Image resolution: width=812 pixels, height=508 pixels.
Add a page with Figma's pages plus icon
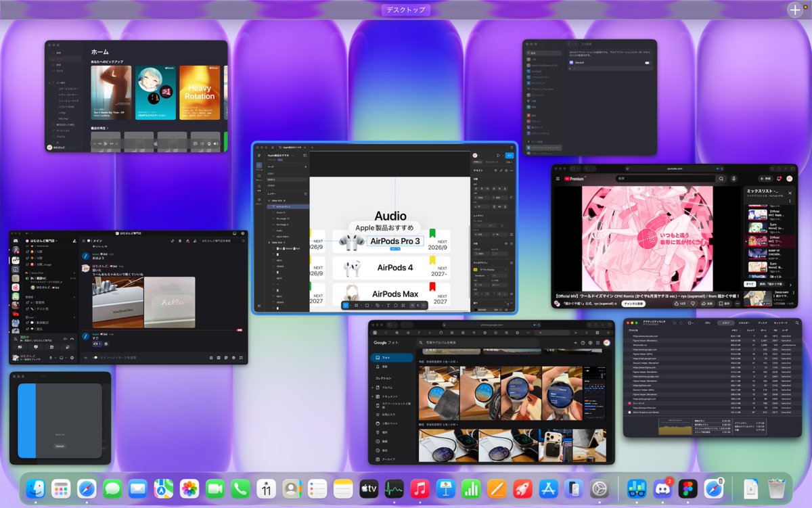(x=306, y=166)
